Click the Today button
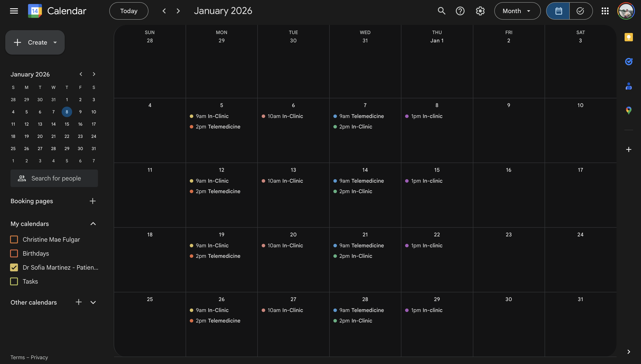The image size is (641, 364). coord(129,11)
